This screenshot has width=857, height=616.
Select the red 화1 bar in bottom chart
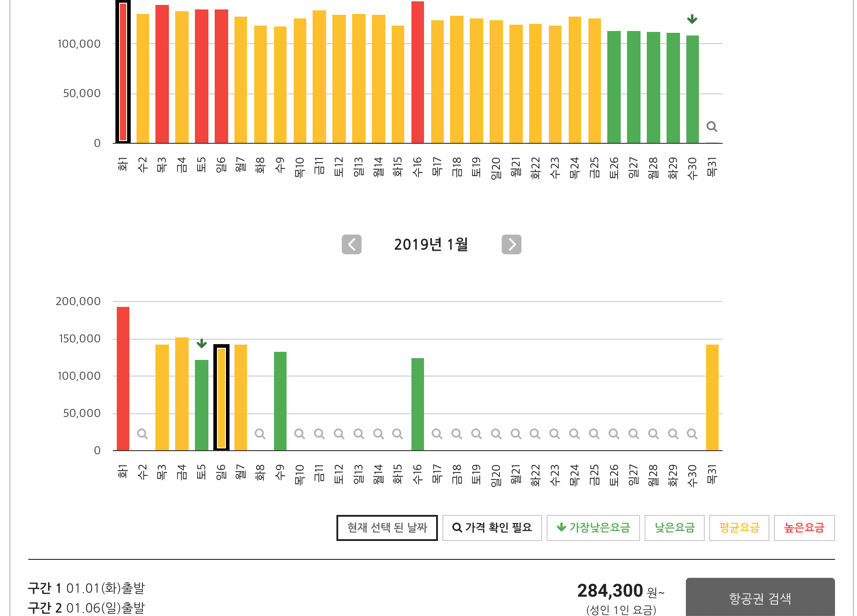point(123,378)
